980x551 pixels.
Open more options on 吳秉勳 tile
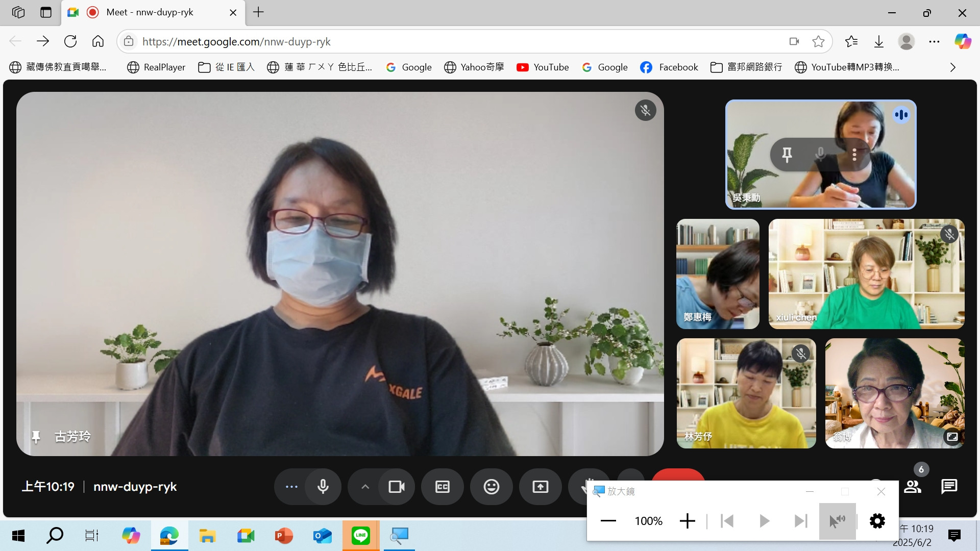tap(854, 154)
